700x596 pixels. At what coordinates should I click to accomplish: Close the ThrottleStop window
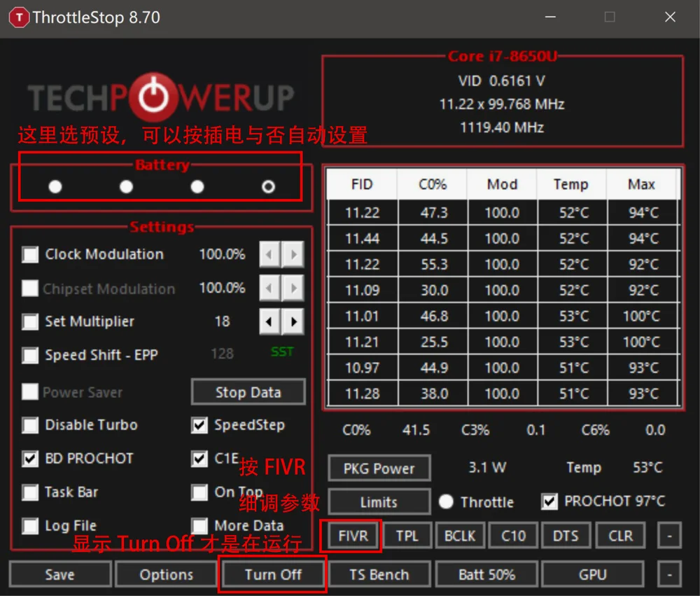(x=670, y=18)
